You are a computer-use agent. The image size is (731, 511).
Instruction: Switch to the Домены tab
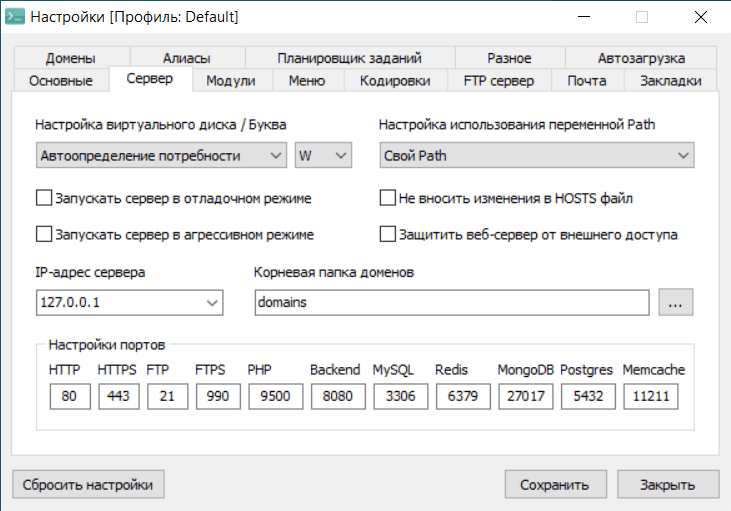pyautogui.click(x=71, y=58)
